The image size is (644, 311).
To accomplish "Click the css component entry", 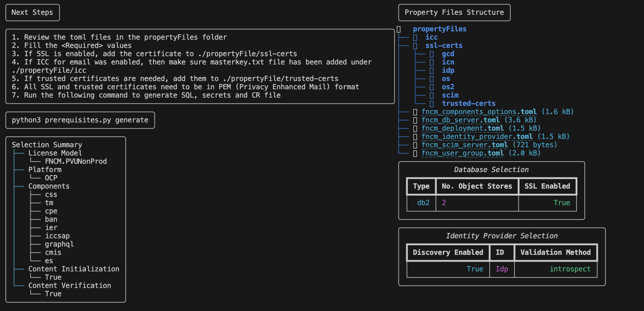I will point(51,195).
